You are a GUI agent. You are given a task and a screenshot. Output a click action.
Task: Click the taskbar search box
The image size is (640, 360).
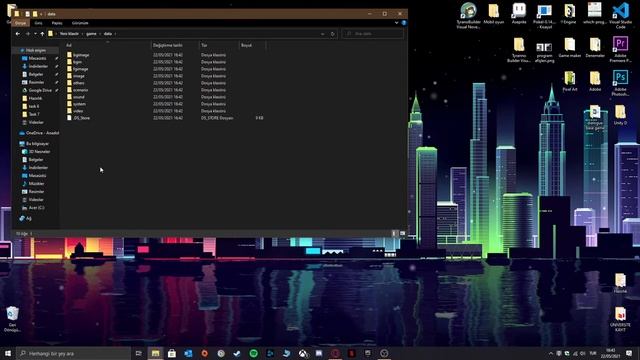73,353
